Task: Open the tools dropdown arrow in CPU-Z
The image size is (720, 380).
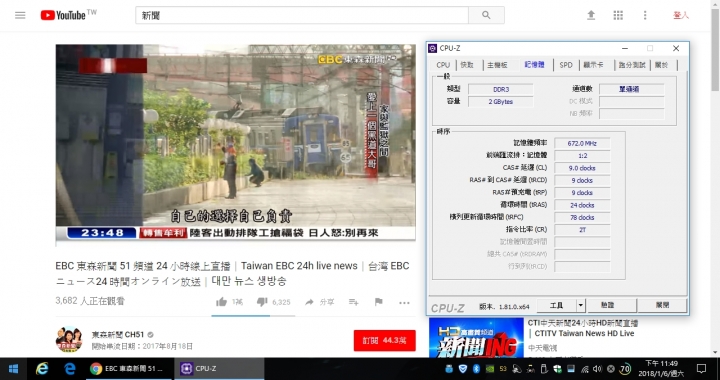Action: (580, 305)
